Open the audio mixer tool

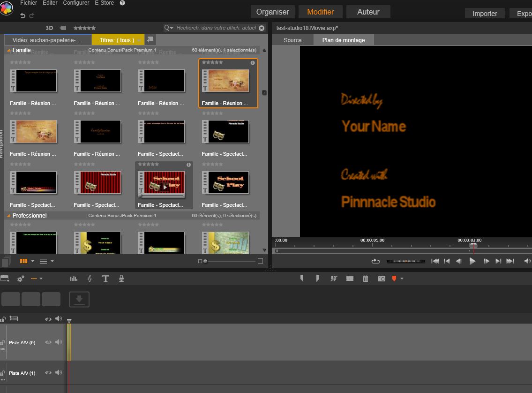point(74,279)
